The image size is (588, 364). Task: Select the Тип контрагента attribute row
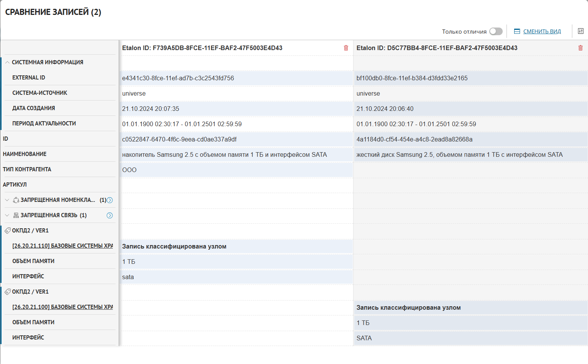point(27,169)
